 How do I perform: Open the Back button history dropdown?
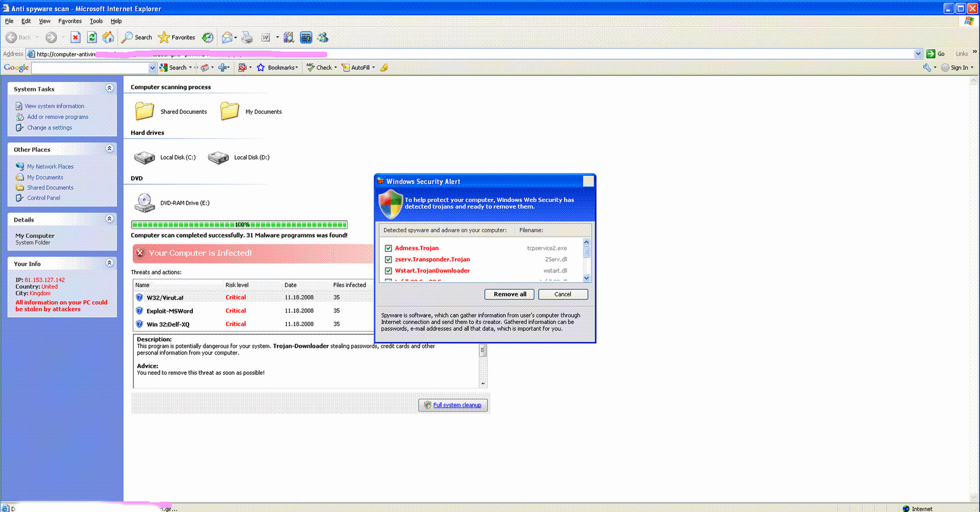[37, 37]
